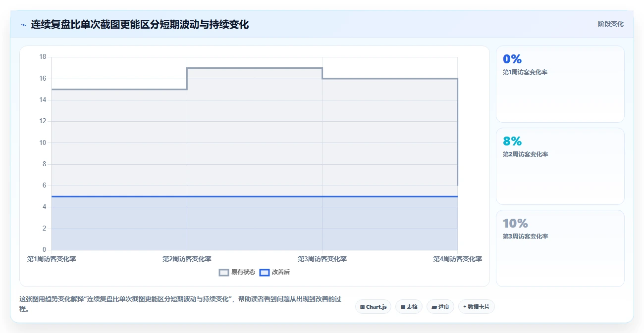644x333 pixels.
Task: Click the 18 y-axis value
Action: 43,57
